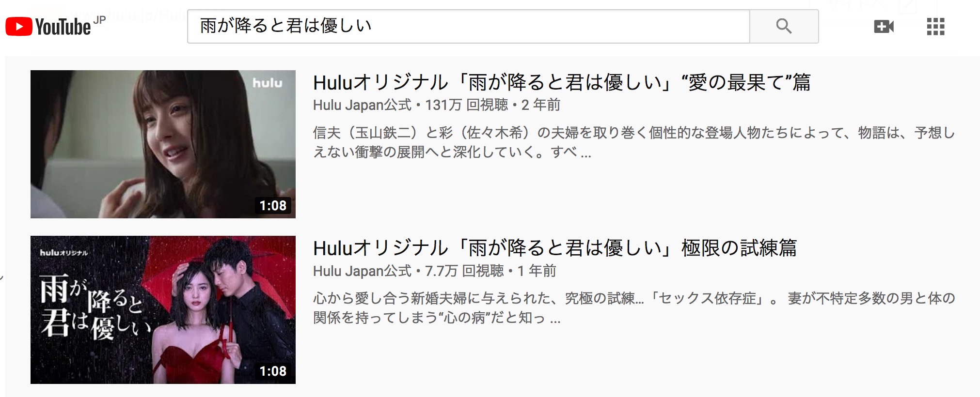980x397 pixels.
Task: Click the YouTube logo to go home
Action: click(x=48, y=27)
